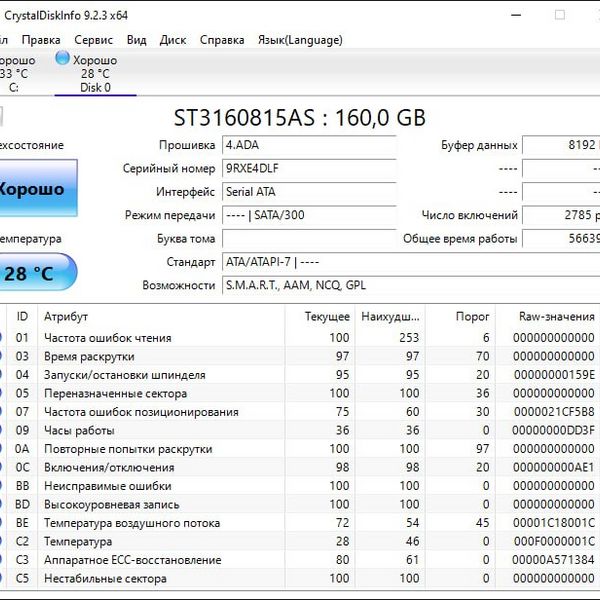Open the Язык(Language) menu
600x600 pixels.
pyautogui.click(x=300, y=40)
